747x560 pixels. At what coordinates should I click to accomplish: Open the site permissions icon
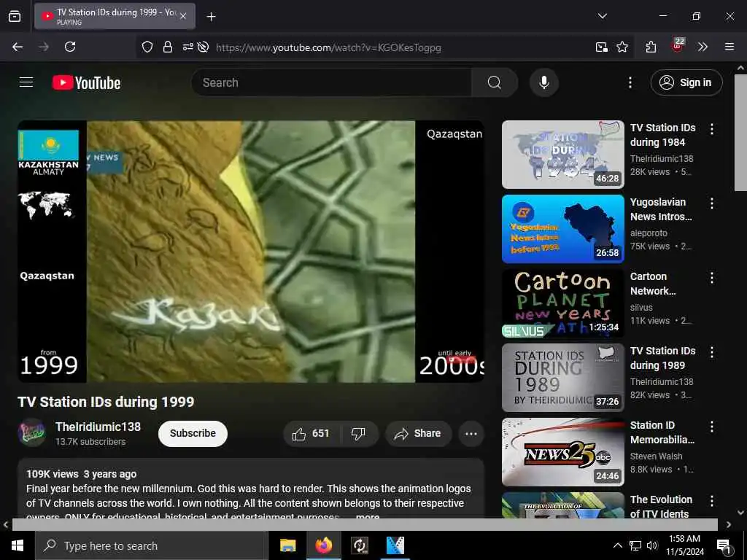coord(187,47)
